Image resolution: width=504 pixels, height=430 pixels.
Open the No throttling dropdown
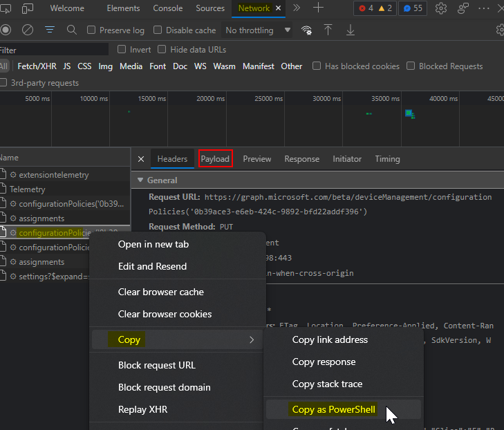click(x=257, y=30)
